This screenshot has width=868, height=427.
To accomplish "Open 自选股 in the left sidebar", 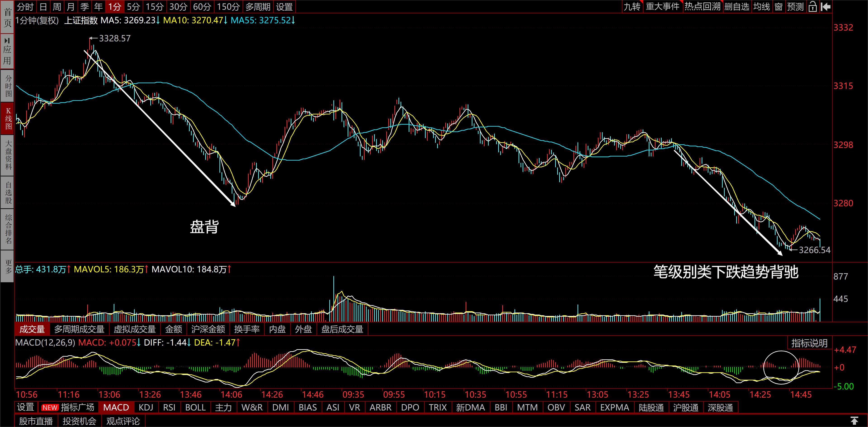I will click(7, 192).
